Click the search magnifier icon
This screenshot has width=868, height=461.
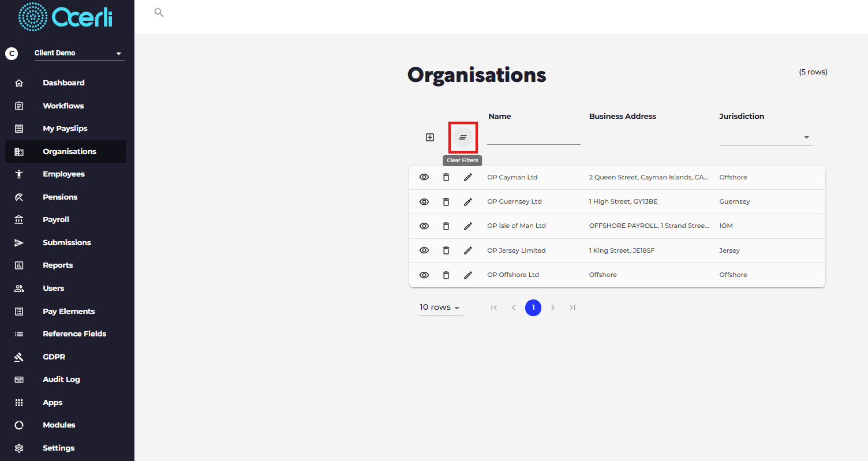pos(159,12)
